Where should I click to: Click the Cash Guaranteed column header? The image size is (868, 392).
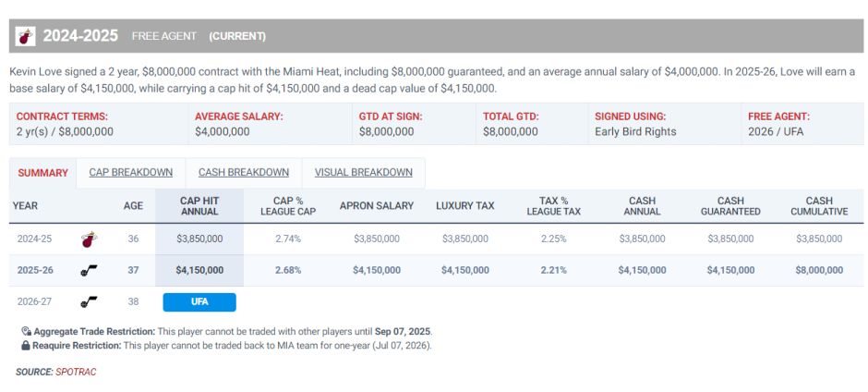pyautogui.click(x=730, y=205)
